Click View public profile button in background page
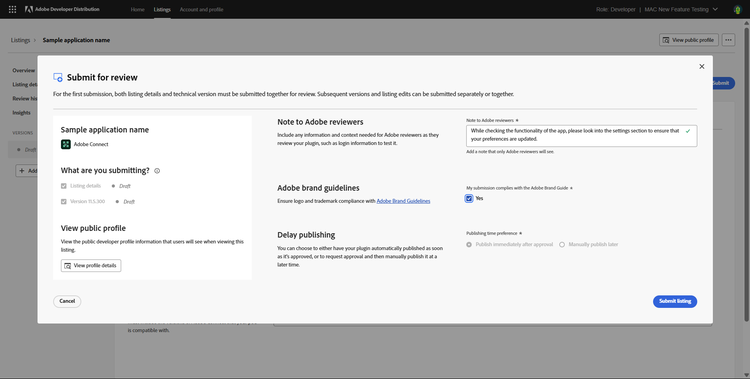Viewport: 750px width, 379px height. tap(689, 40)
